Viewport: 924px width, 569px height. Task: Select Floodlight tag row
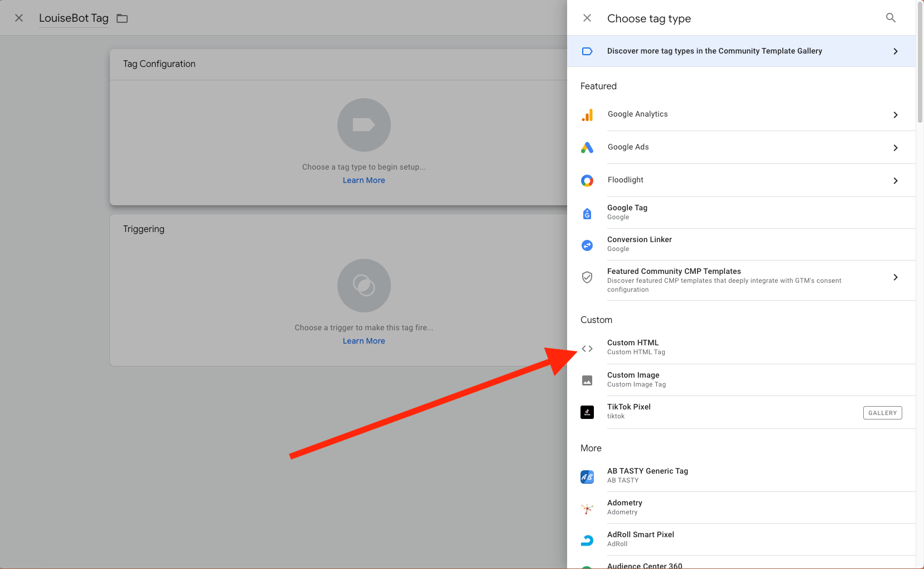741,180
